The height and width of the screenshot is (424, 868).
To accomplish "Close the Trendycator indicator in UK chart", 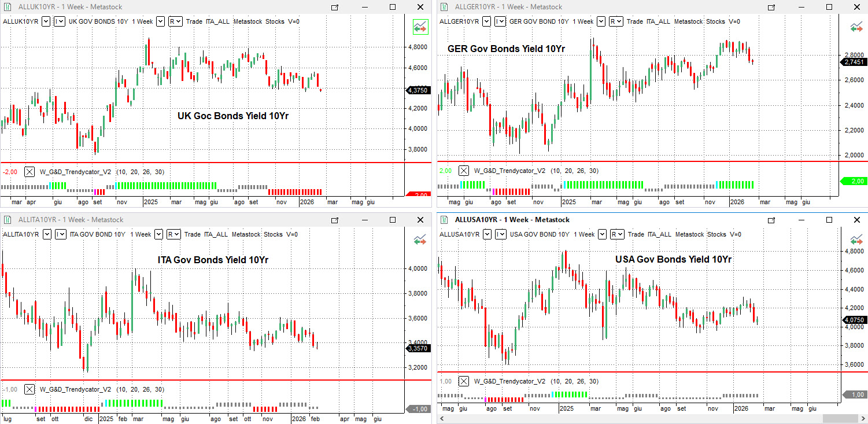I will click(x=29, y=172).
